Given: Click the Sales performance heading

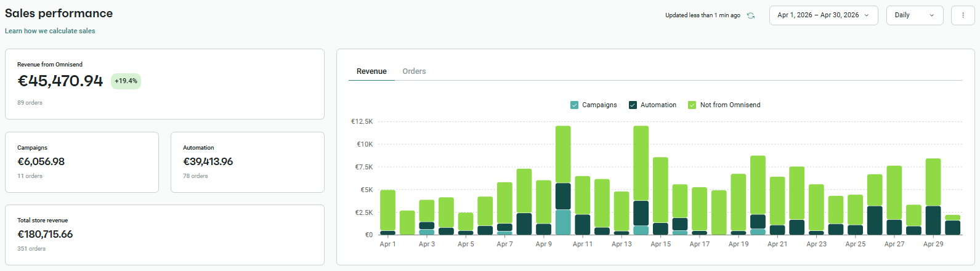Looking at the screenshot, I should tap(59, 13).
